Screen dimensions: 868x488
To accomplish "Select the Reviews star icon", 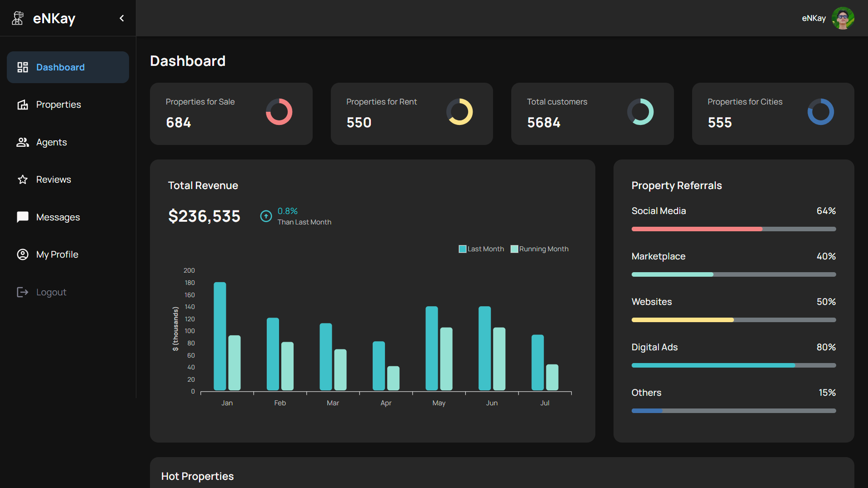I will tap(23, 179).
